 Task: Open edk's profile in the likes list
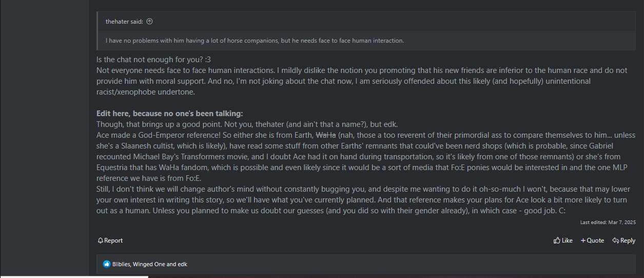coord(183,264)
